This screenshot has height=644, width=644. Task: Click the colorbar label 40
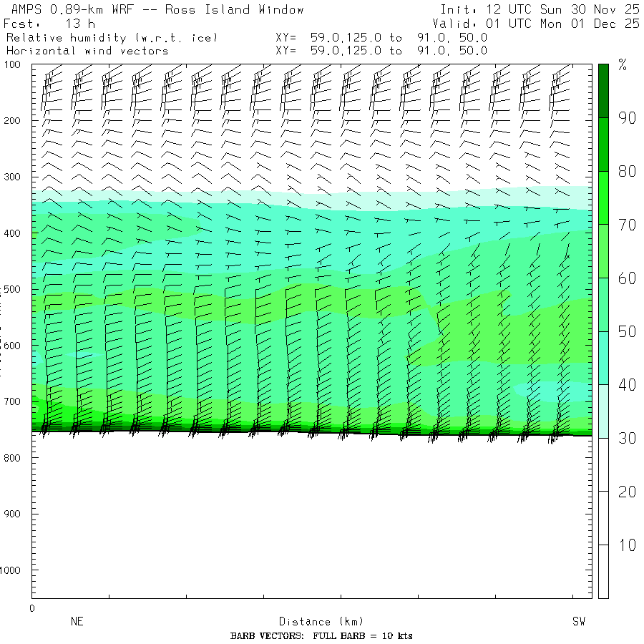(627, 385)
